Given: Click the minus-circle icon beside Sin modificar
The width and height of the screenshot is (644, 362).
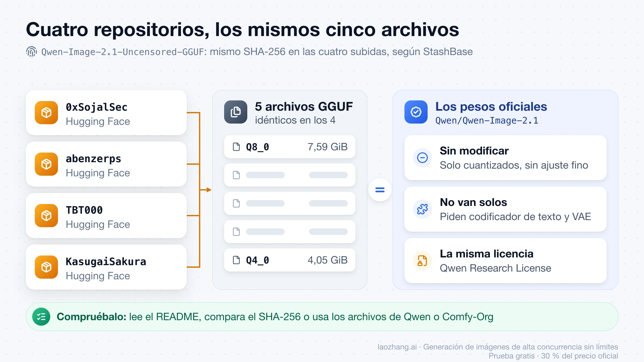Looking at the screenshot, I should [x=422, y=158].
